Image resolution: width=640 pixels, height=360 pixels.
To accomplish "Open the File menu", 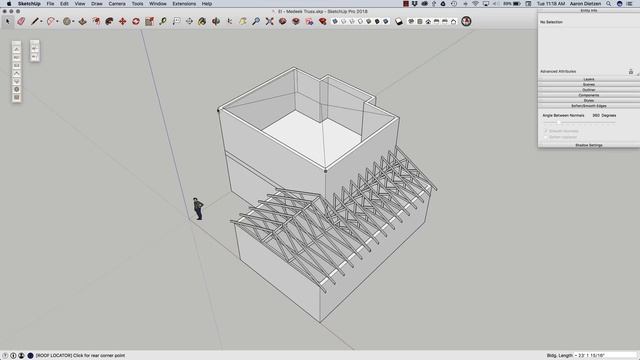I will [x=50, y=4].
